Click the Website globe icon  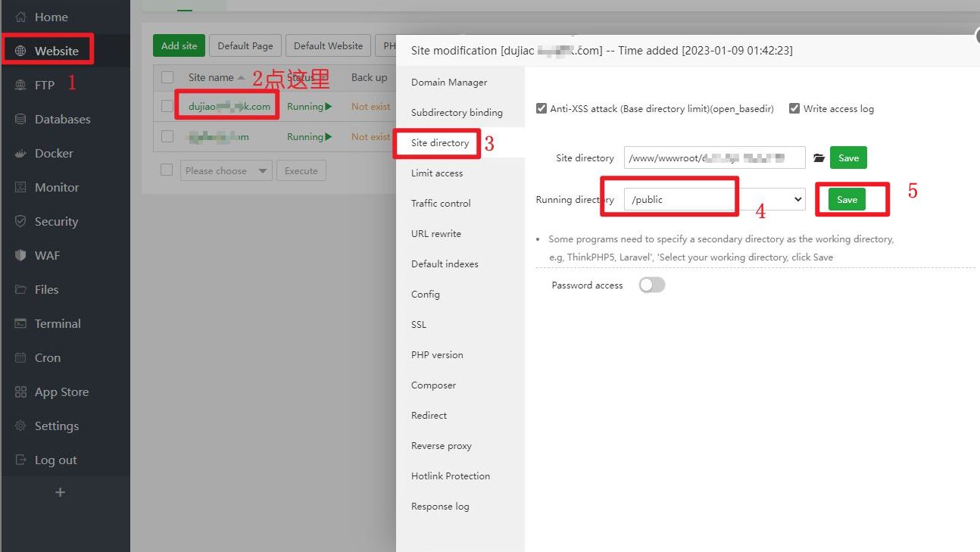point(20,51)
